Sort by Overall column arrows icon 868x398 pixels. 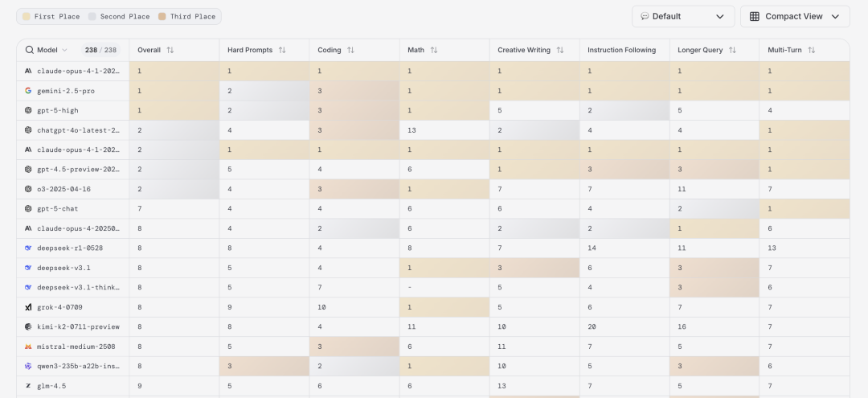click(170, 50)
